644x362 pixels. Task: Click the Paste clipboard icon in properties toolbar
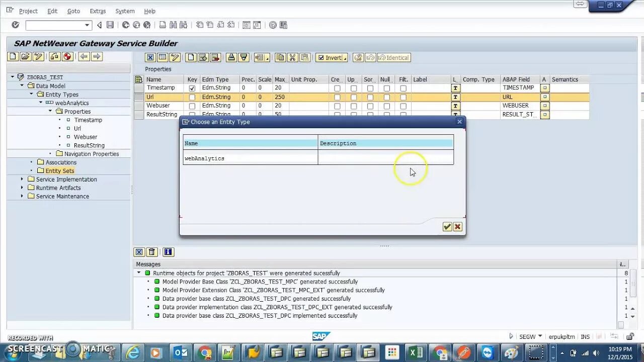click(304, 57)
